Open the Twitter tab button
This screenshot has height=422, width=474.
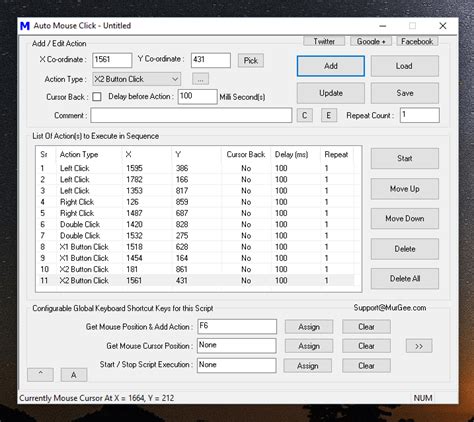324,41
